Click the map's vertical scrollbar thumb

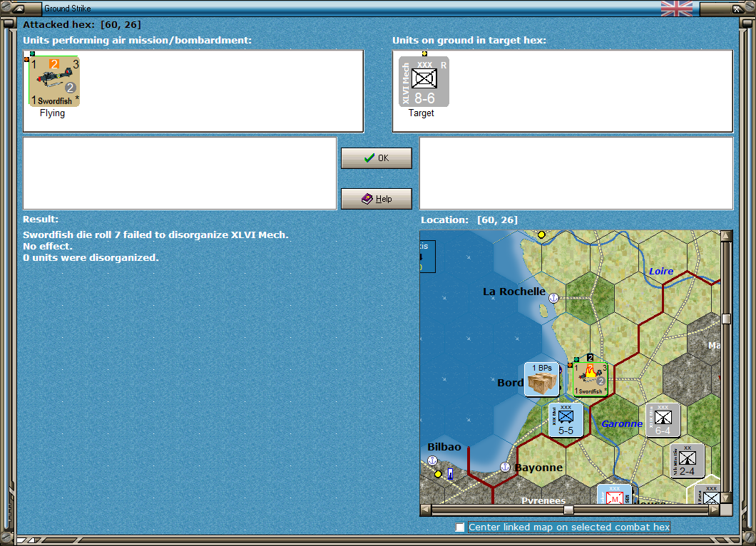pos(727,319)
